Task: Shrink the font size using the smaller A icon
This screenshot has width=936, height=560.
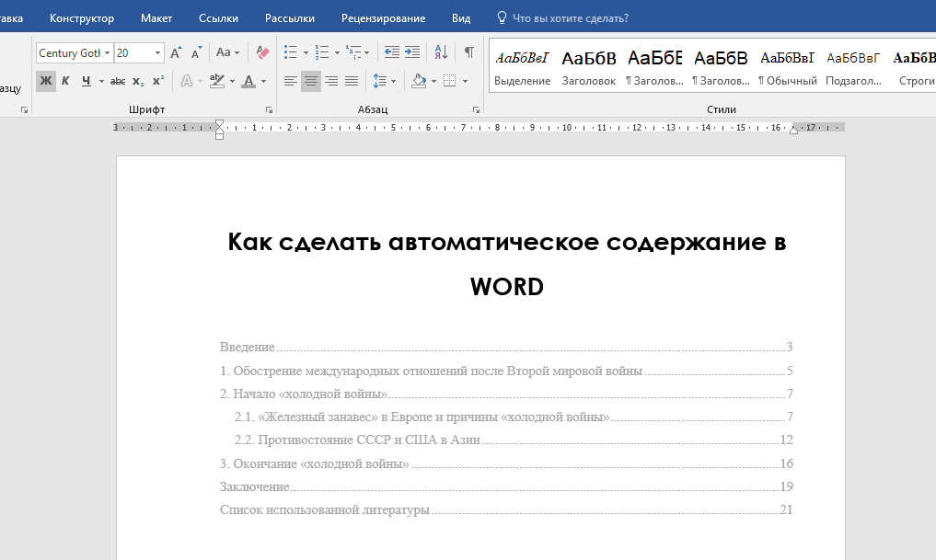Action: tap(196, 53)
